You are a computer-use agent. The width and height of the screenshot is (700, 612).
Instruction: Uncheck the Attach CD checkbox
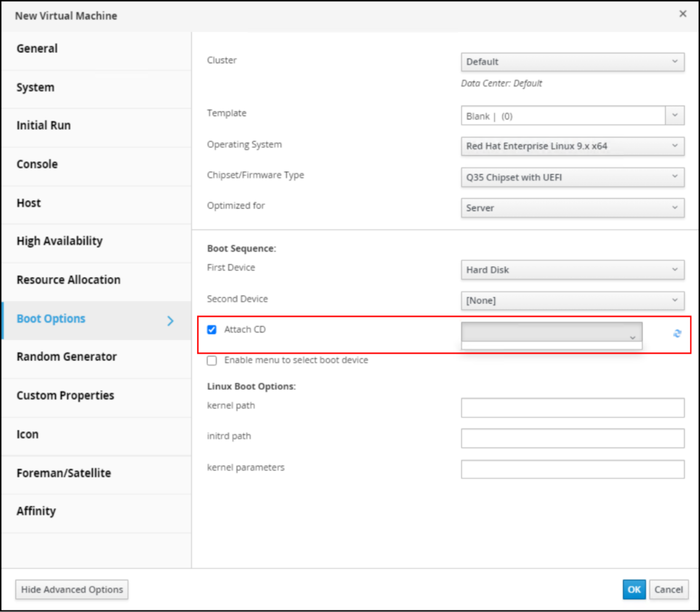(212, 330)
